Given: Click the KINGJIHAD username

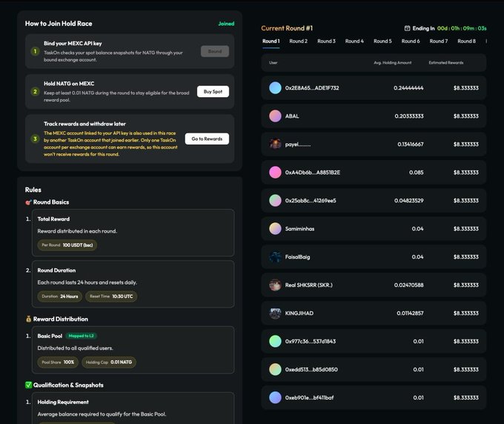Looking at the screenshot, I should (x=299, y=313).
